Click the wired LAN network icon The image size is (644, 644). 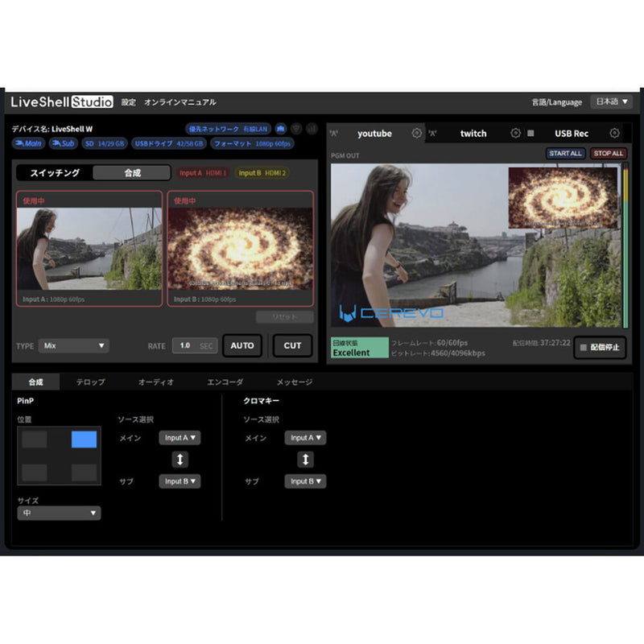pos(281,129)
